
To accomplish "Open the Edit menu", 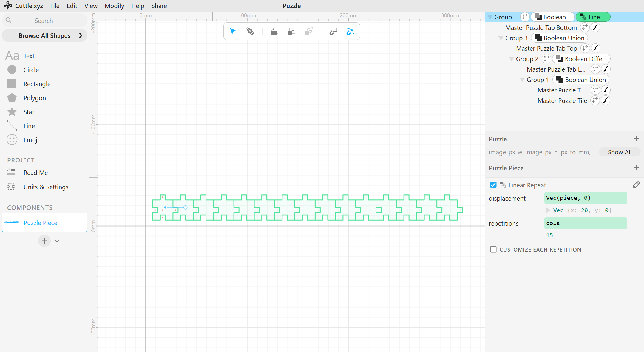I will 72,6.
